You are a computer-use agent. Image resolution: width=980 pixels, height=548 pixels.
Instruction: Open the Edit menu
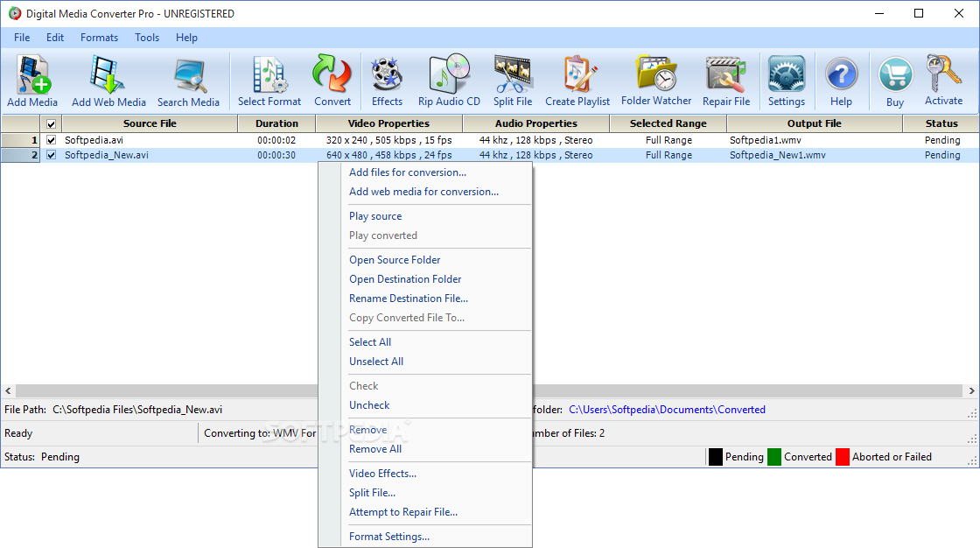click(x=55, y=38)
